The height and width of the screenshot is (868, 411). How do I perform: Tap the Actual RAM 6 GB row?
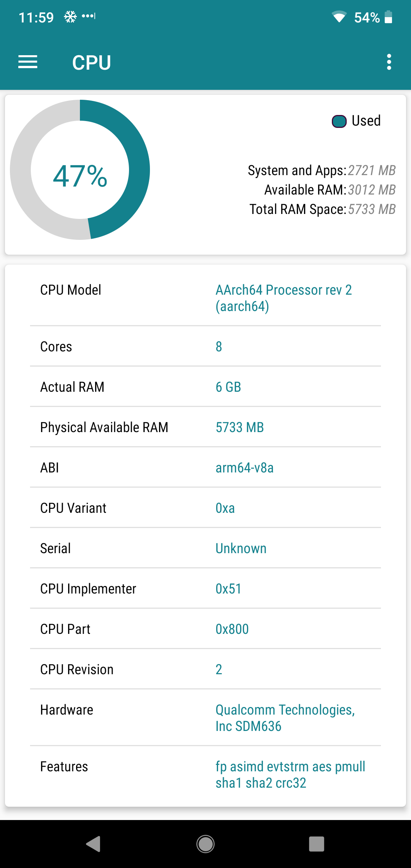[205, 387]
